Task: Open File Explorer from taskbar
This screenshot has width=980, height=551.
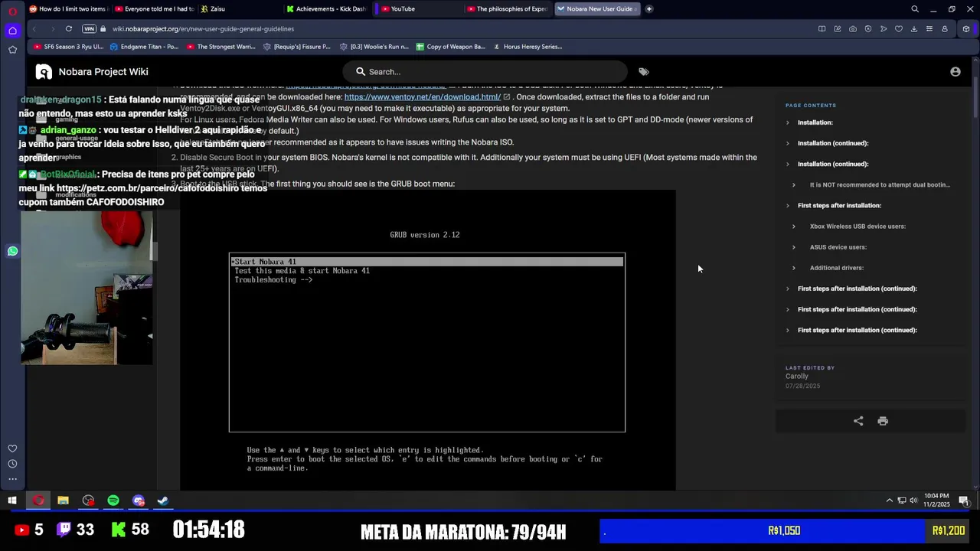Action: (63, 500)
